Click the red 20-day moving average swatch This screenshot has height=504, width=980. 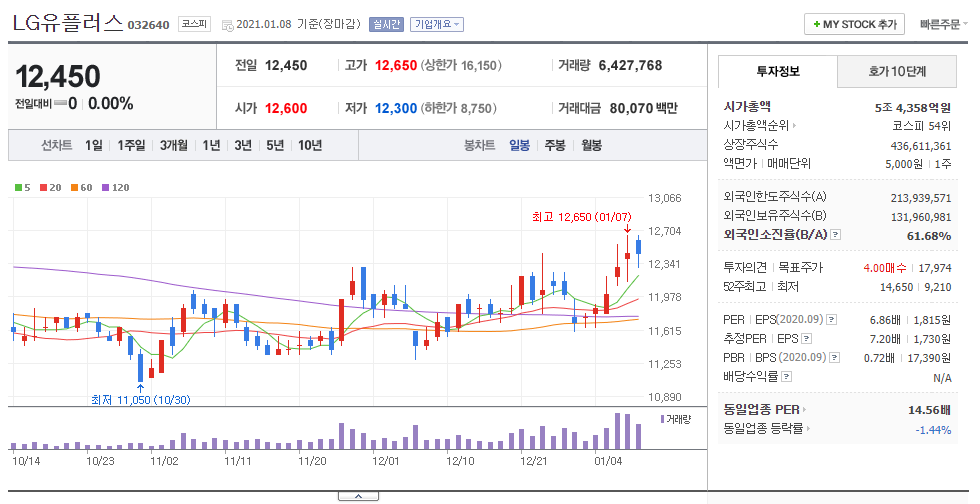[x=44, y=188]
